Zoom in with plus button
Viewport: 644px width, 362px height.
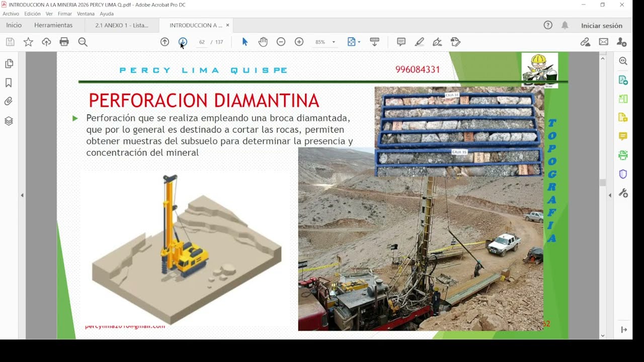[x=299, y=42]
